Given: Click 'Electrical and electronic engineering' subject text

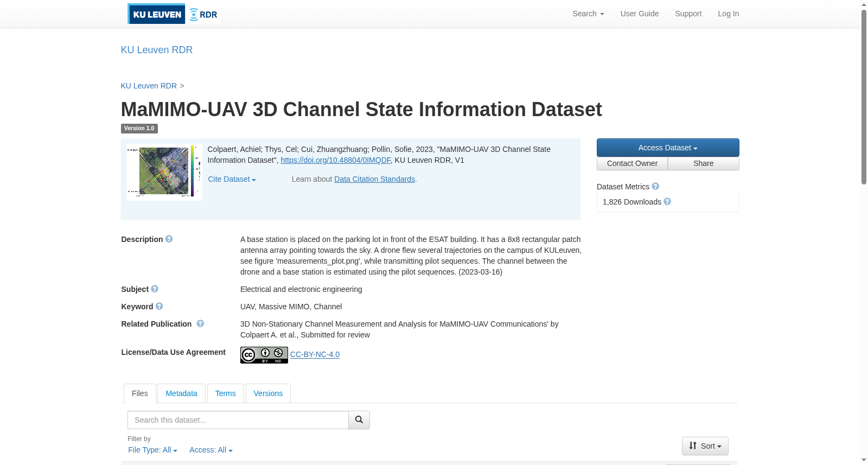Looking at the screenshot, I should coord(301,289).
